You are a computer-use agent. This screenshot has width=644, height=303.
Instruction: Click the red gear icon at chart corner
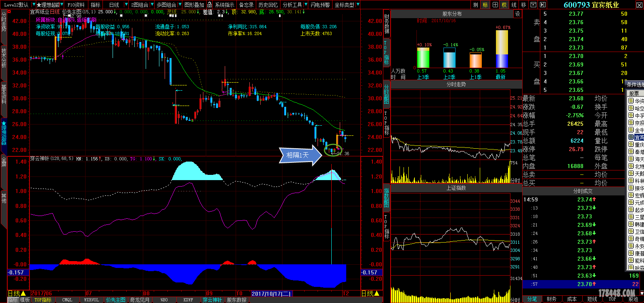(x=9, y=11)
